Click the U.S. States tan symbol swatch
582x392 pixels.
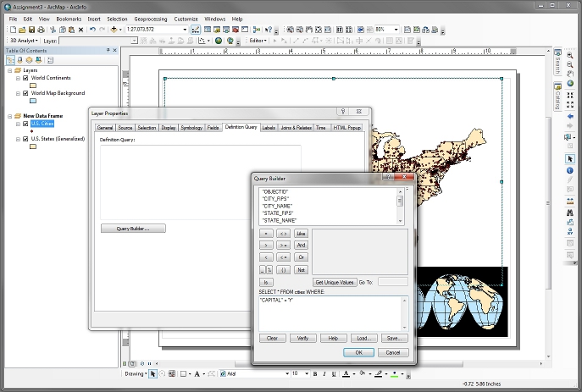point(33,146)
